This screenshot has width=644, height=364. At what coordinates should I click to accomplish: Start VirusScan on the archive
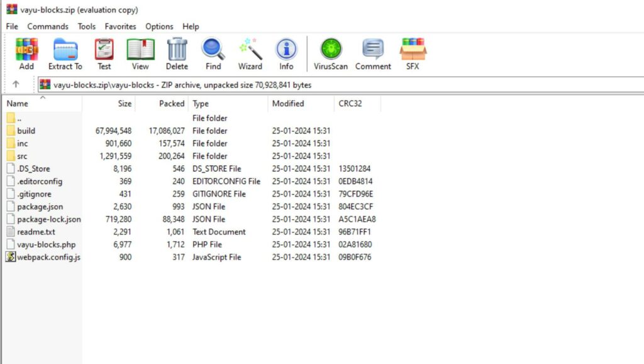(331, 54)
